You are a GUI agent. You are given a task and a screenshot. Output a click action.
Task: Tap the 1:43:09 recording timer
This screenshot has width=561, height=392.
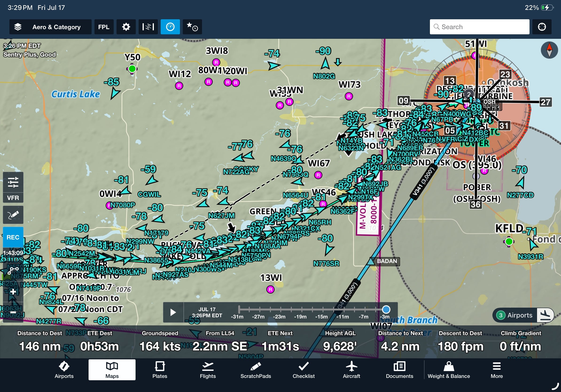13,253
